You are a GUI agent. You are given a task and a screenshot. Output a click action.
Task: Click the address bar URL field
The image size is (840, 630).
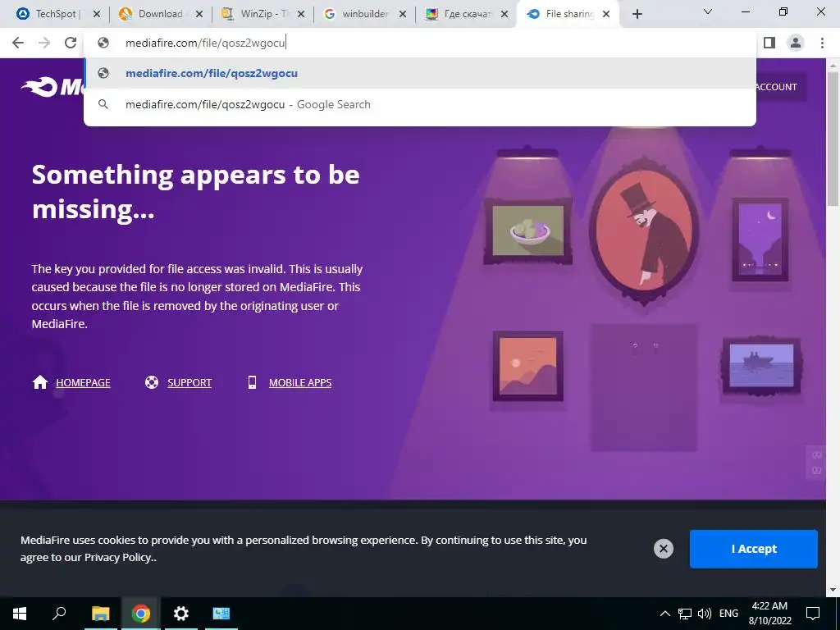pyautogui.click(x=419, y=43)
